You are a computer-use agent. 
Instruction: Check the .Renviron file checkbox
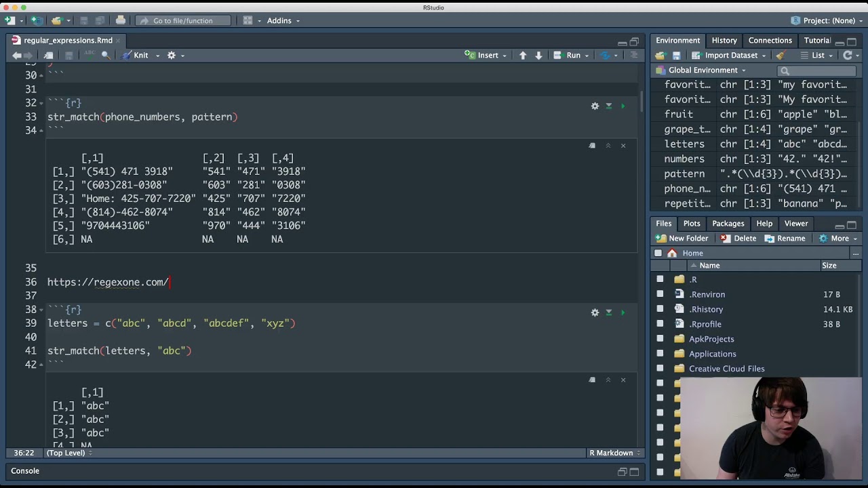coord(660,294)
